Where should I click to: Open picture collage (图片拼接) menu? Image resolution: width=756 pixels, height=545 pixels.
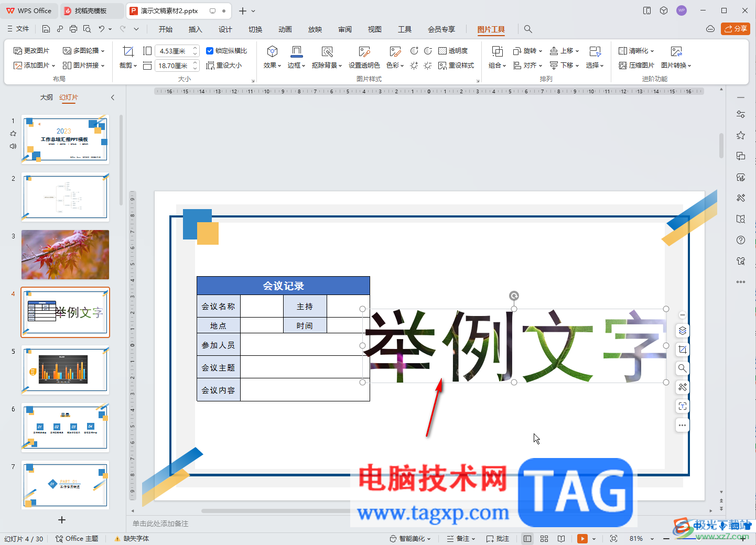tap(84, 66)
